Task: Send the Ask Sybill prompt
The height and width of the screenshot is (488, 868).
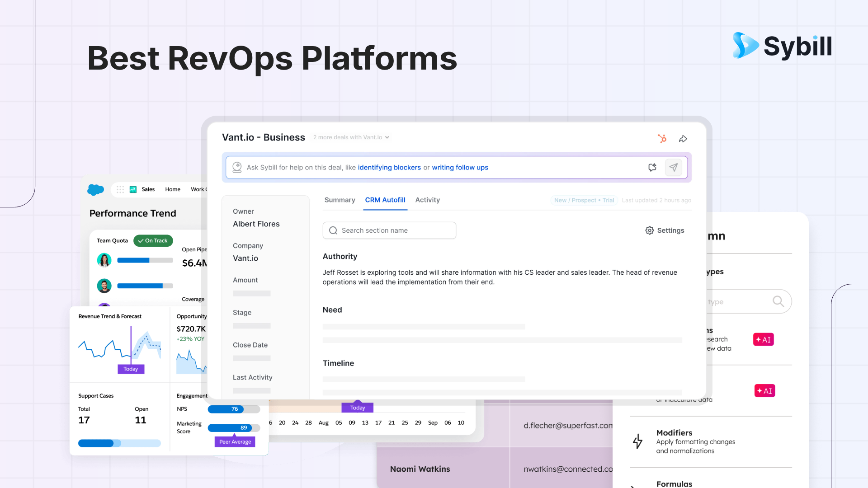Action: pos(674,167)
